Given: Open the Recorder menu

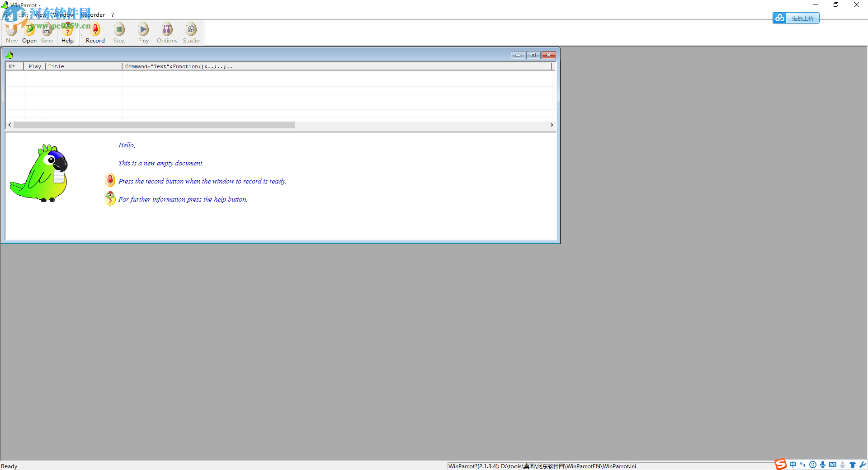Looking at the screenshot, I should 93,14.
